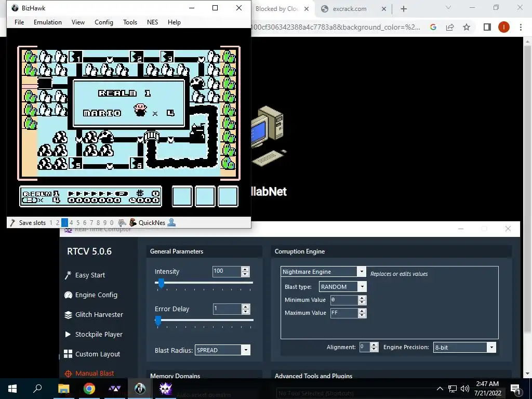Open Custom Layout in RTCV sidebar
The image size is (532, 399).
92,354
